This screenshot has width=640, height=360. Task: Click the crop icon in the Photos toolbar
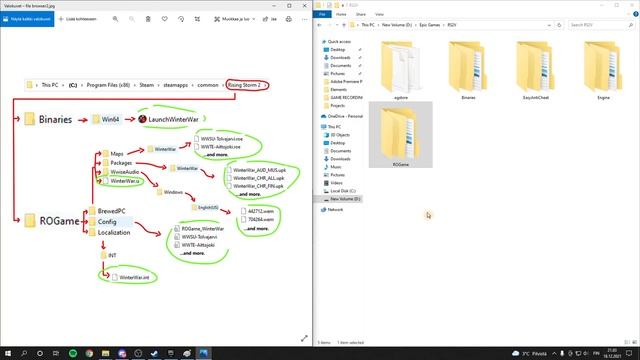click(197, 19)
